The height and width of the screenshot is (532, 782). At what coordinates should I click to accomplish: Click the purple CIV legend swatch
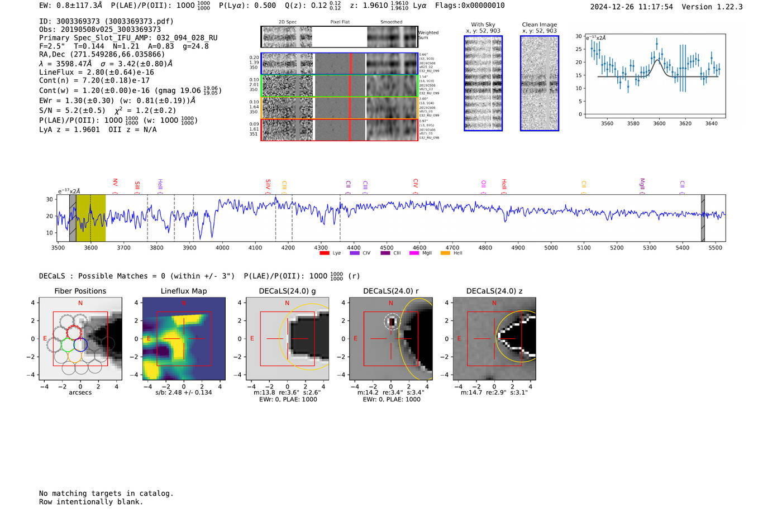[x=354, y=253]
